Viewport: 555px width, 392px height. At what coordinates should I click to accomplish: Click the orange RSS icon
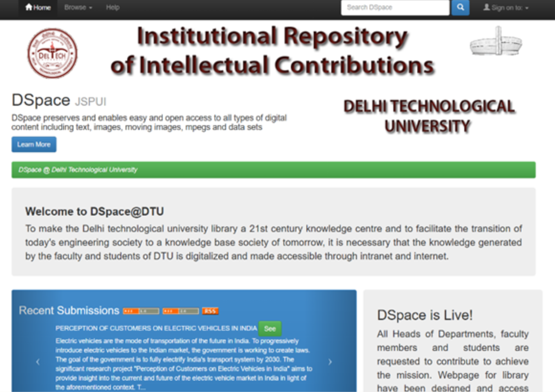pos(210,311)
